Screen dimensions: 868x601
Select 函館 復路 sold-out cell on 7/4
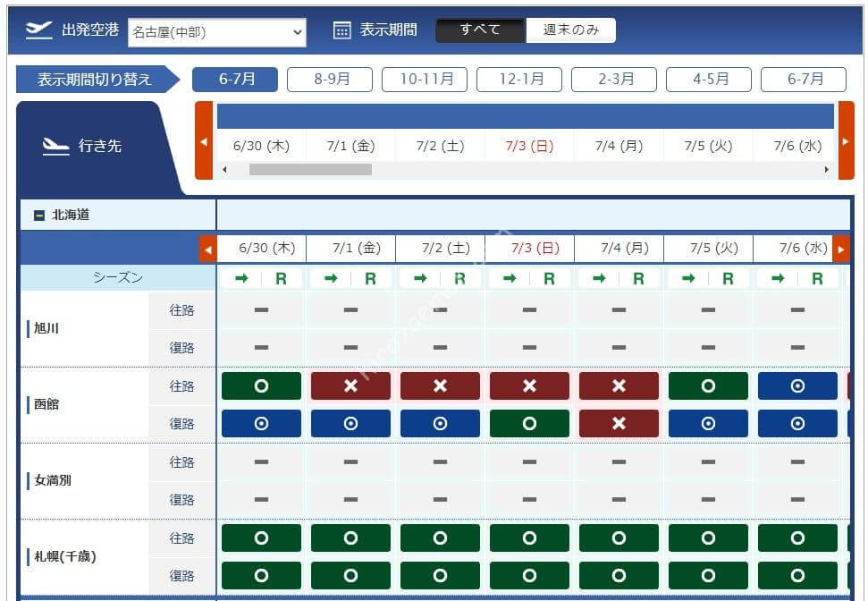(x=619, y=424)
